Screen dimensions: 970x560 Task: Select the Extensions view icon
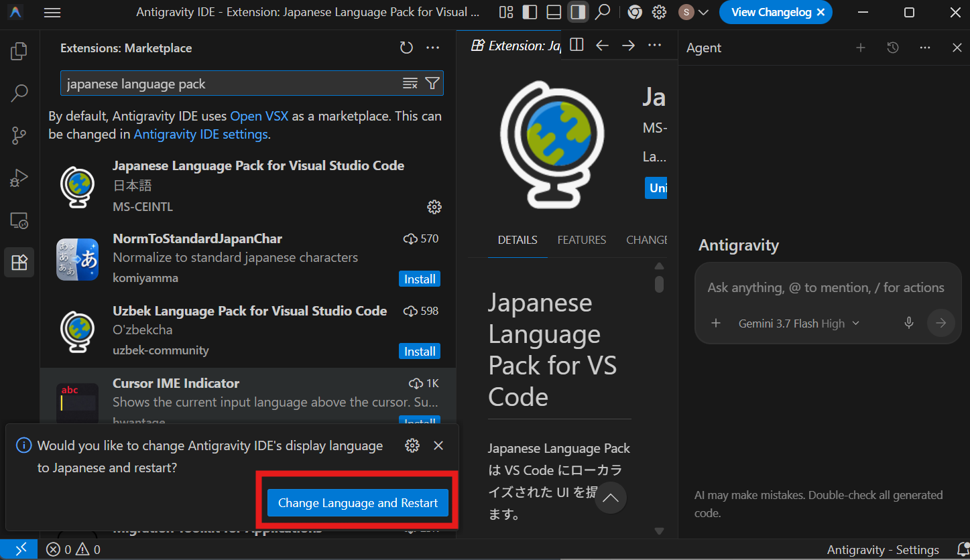pos(19,263)
